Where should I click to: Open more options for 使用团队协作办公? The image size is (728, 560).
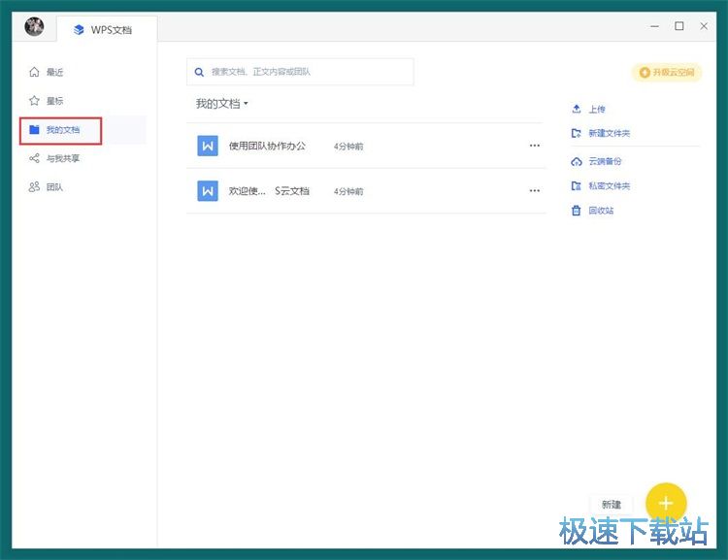pos(534,146)
